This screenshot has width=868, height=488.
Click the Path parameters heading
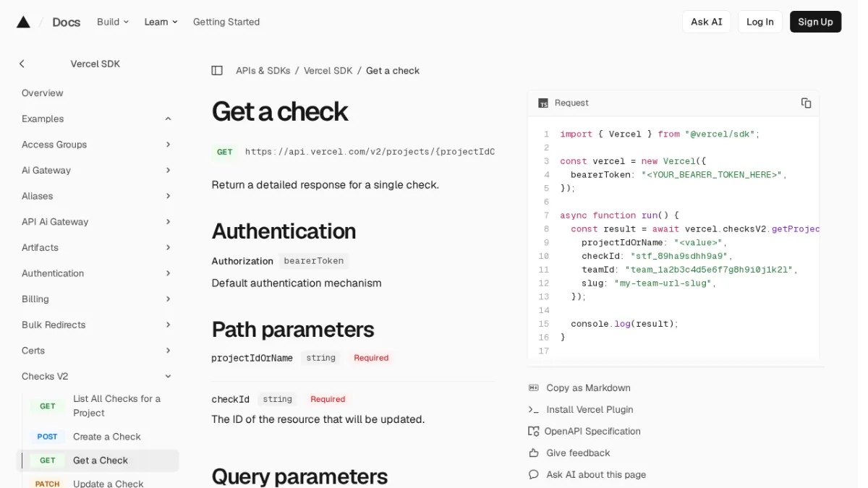tap(293, 330)
